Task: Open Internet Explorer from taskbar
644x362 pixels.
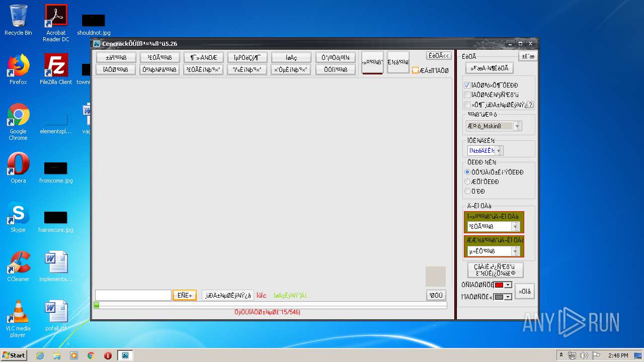Action: [40, 355]
